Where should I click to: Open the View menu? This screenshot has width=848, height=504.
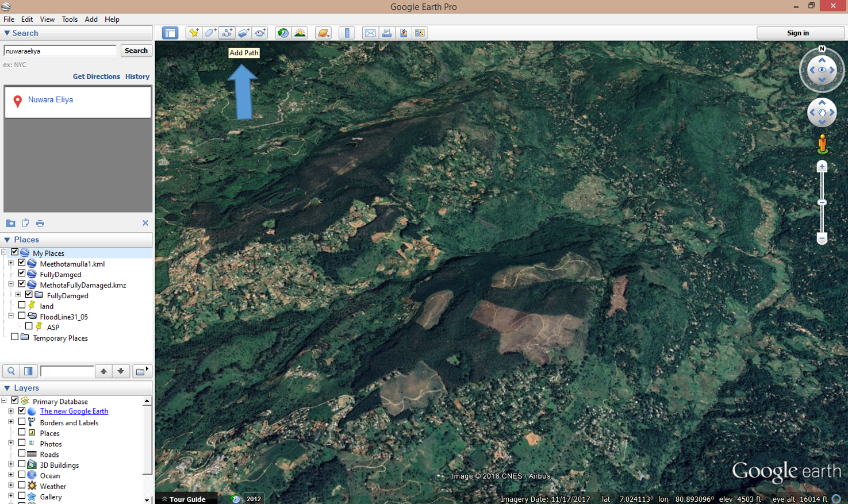(47, 20)
